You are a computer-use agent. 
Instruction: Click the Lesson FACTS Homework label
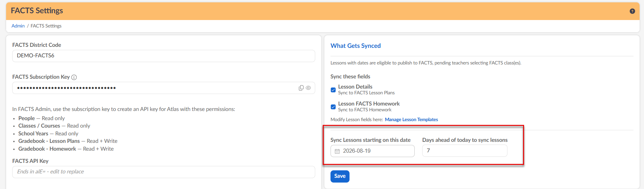[x=369, y=104]
